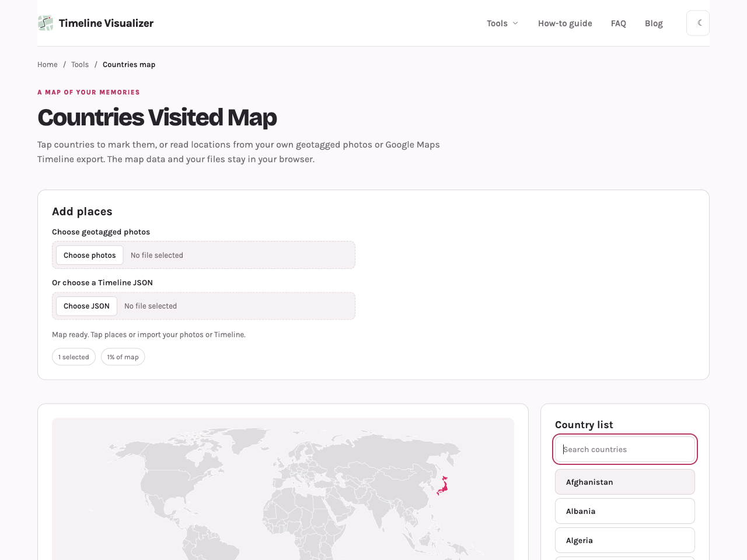Screen dimensions: 747x560
Task: Select Albania in the country list
Action: click(625, 512)
